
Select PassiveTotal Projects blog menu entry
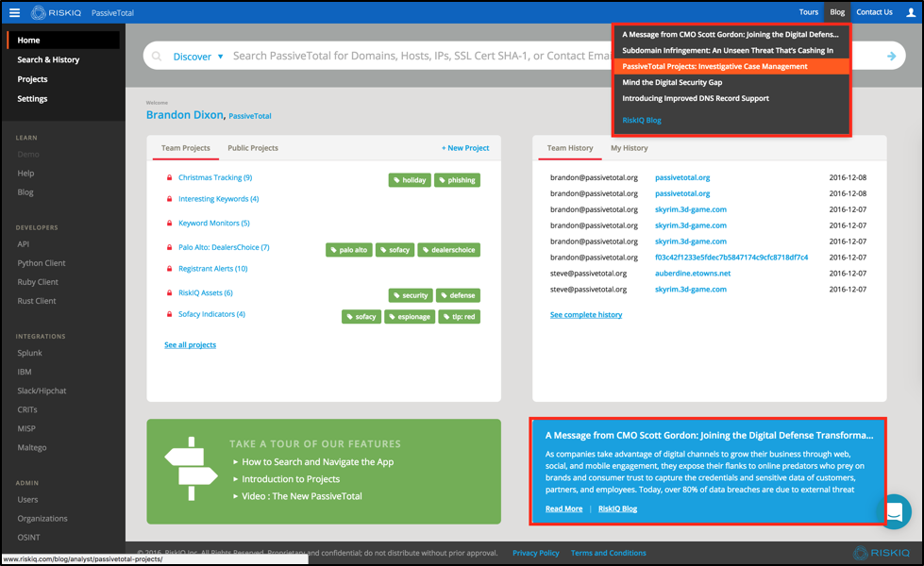(x=731, y=67)
